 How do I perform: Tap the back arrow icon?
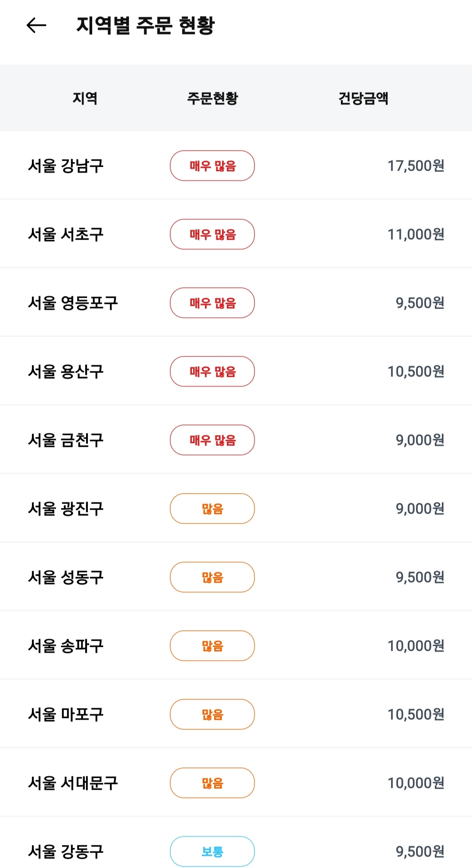tap(36, 25)
